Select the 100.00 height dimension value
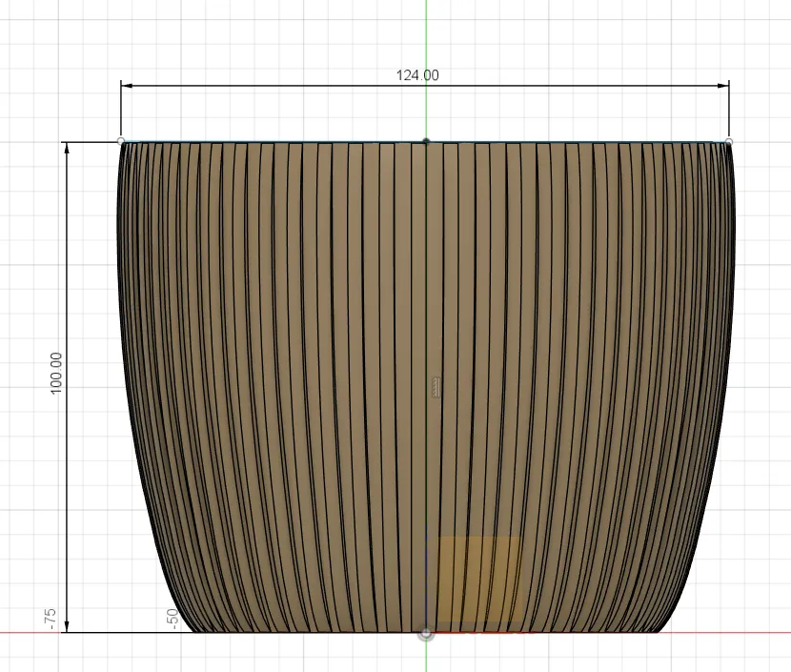This screenshot has height=672, width=791. tap(56, 373)
